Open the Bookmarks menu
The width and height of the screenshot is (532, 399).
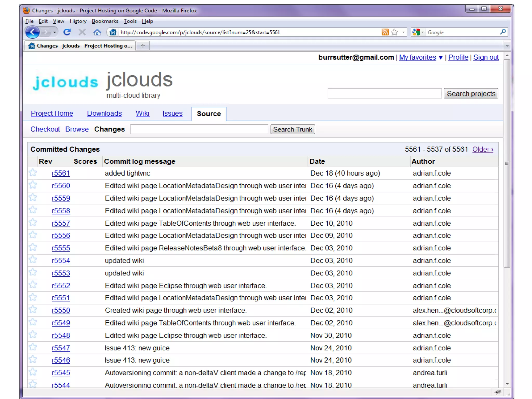pyautogui.click(x=105, y=21)
